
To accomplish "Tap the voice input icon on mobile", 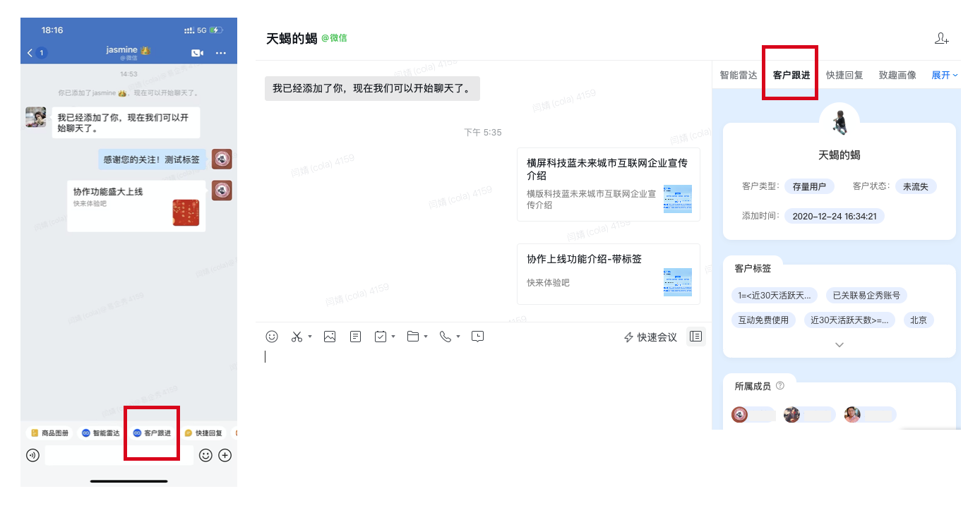I will (x=32, y=456).
